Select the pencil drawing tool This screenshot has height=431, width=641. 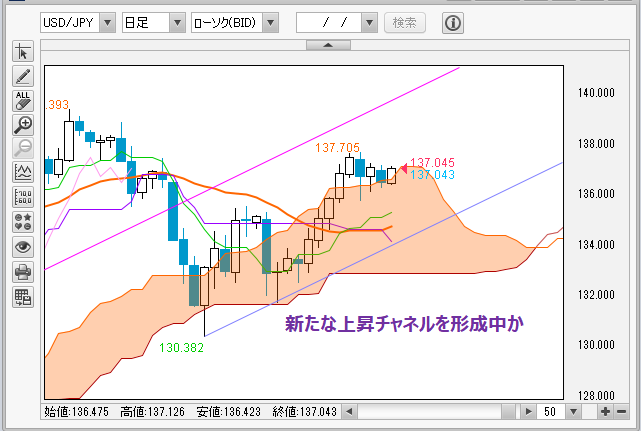tap(23, 76)
